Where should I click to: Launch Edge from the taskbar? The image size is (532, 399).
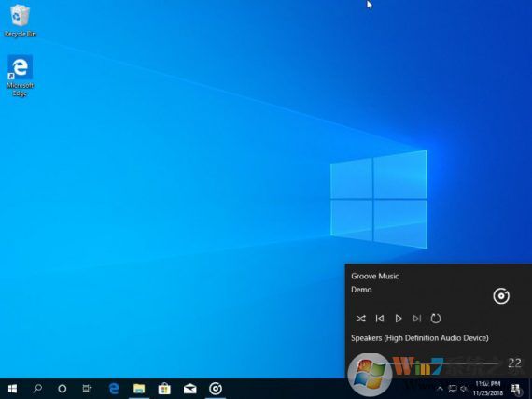tap(114, 389)
